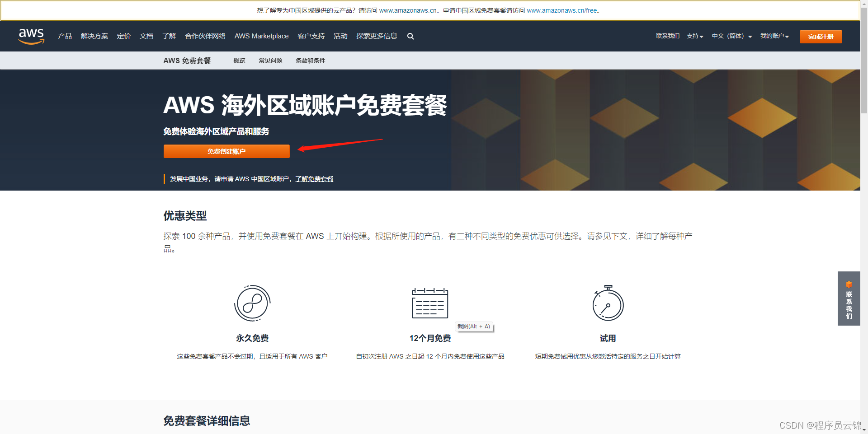Click the calendar 12个月免费 icon

430,303
